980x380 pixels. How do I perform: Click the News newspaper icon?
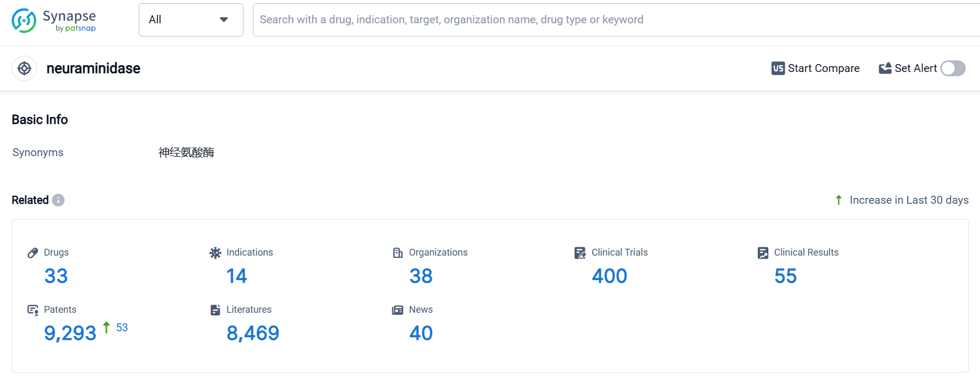[x=397, y=310]
